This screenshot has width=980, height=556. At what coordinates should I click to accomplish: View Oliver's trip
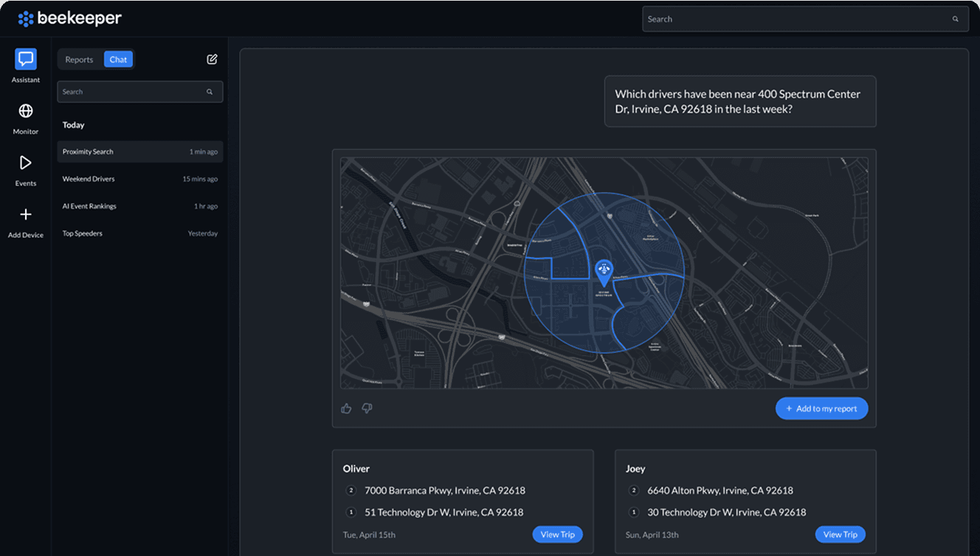click(557, 534)
